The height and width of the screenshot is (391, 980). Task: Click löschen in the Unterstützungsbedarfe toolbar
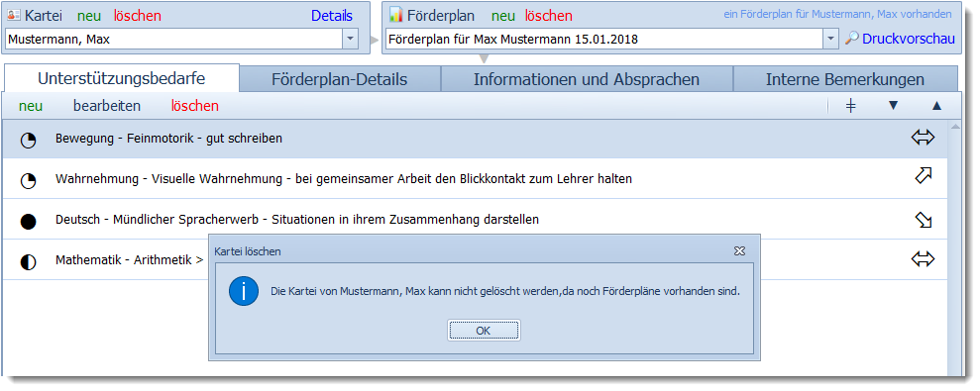point(195,106)
